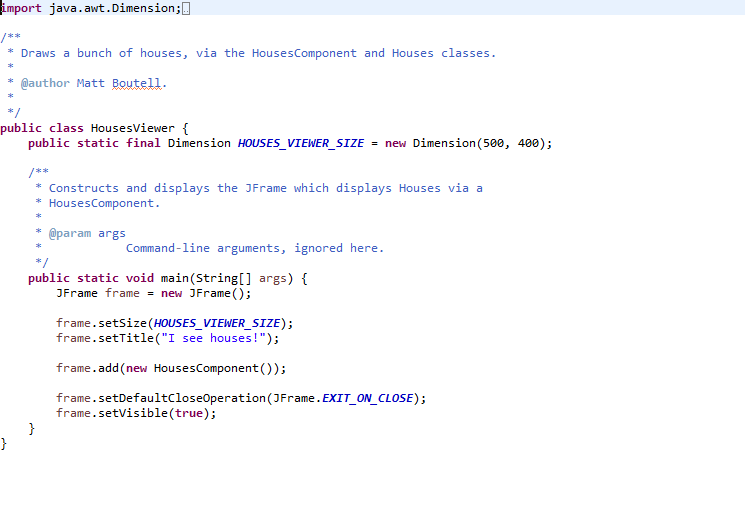Screen dimensions: 745x522
Task: Click the constant declaration 'HOUSES_VIEWER_SIZE' in the field line
Action: [x=301, y=143]
